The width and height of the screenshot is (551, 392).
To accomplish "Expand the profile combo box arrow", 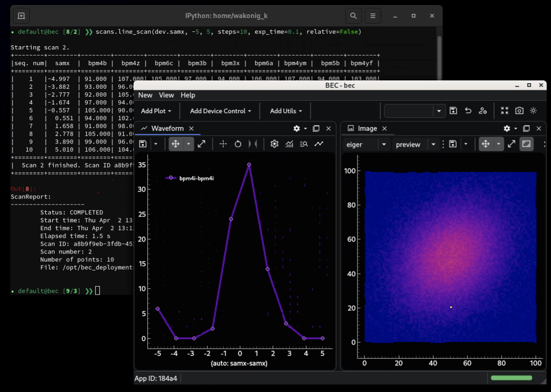I will tap(439, 111).
